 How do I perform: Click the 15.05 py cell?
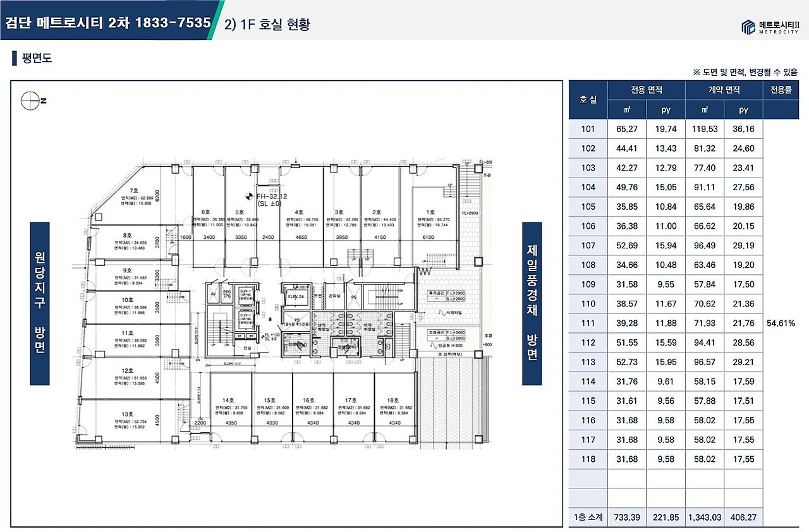pyautogui.click(x=666, y=188)
